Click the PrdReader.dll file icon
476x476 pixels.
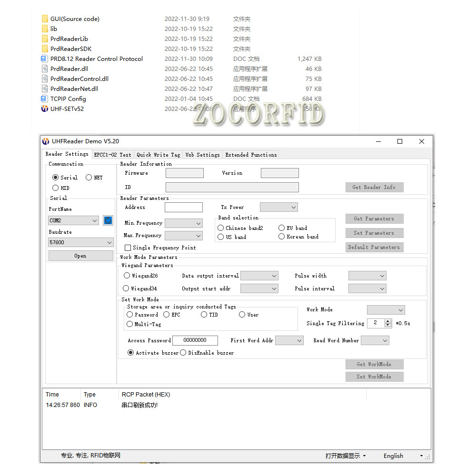click(x=45, y=69)
